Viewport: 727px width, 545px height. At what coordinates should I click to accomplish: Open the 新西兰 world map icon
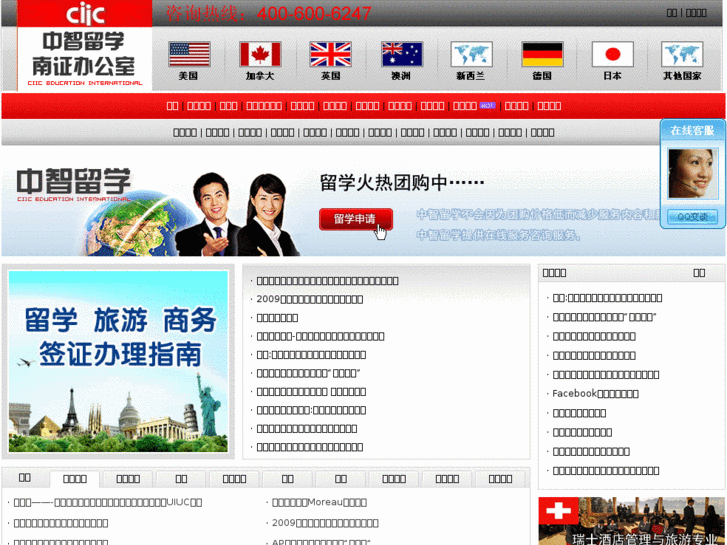pos(472,55)
